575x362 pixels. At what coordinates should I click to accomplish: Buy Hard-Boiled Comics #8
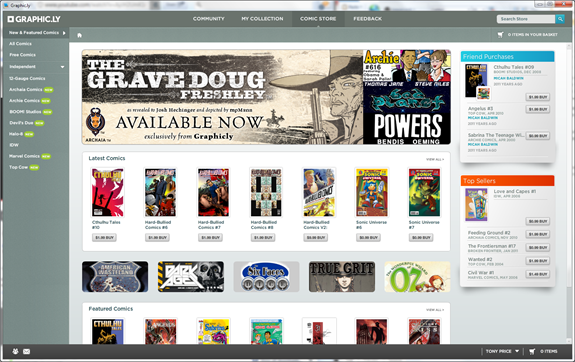263,238
